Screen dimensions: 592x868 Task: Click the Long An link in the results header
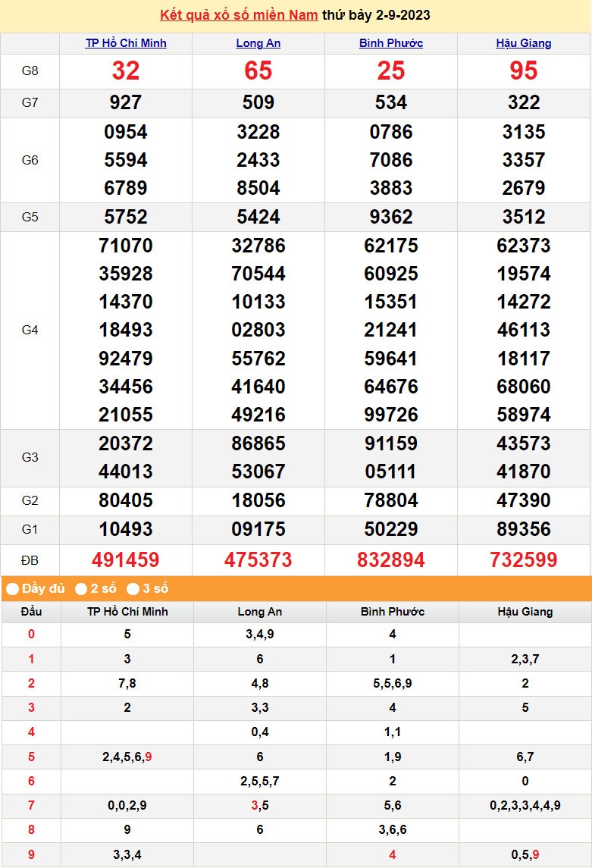tap(258, 43)
